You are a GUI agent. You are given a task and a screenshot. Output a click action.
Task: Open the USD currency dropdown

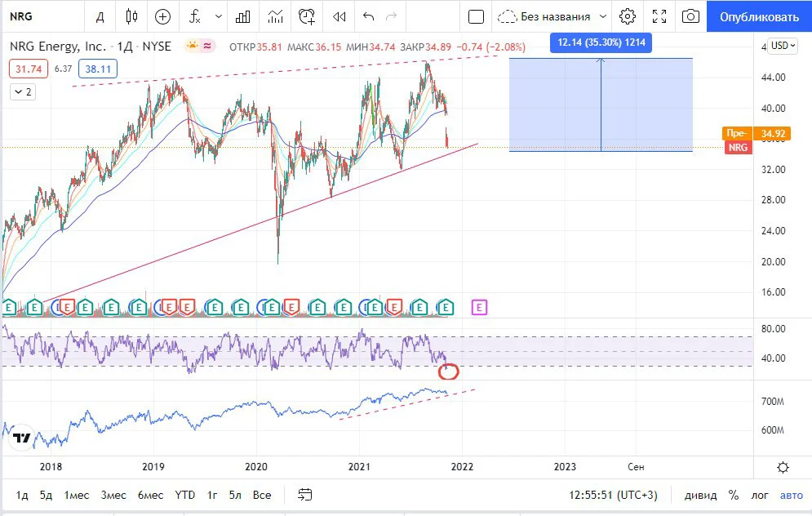783,46
